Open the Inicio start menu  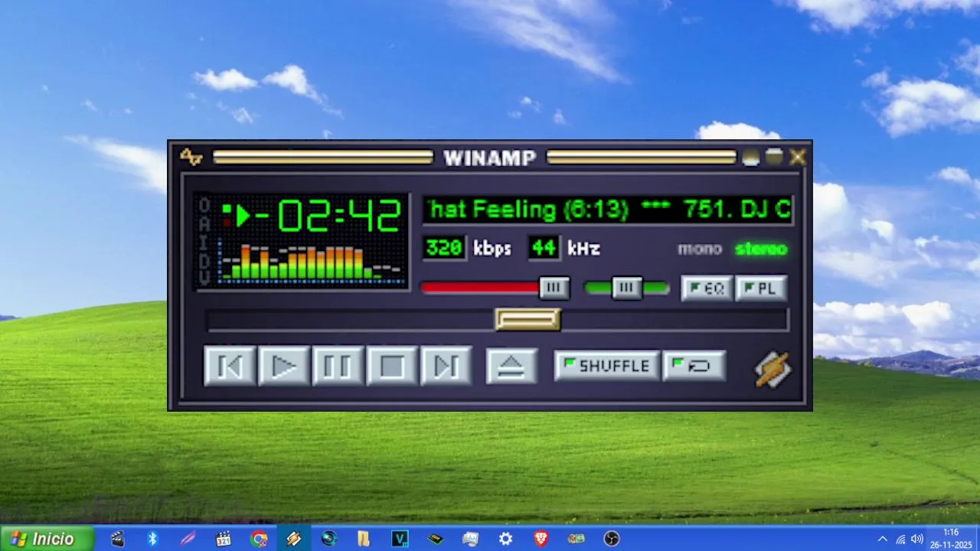[47, 538]
